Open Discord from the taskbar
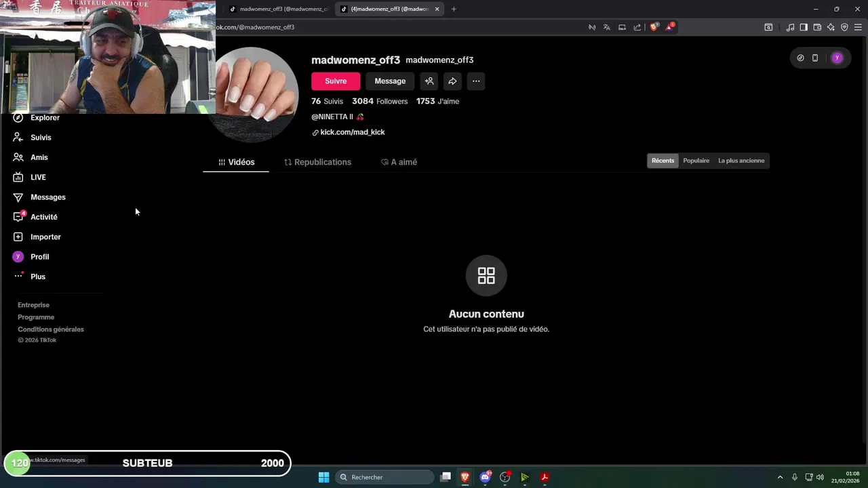This screenshot has height=488, width=868. pyautogui.click(x=485, y=477)
